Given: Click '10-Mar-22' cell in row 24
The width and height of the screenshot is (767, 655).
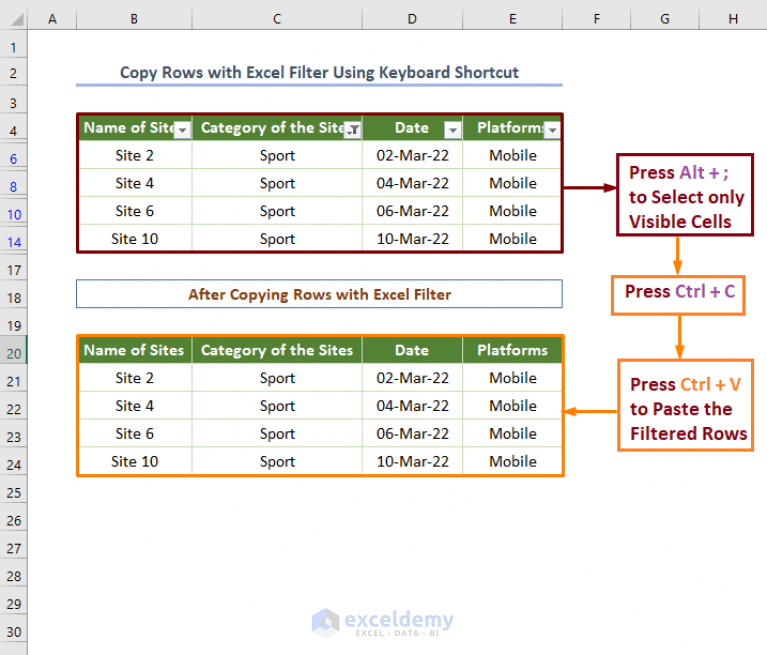Looking at the screenshot, I should coord(412,462).
